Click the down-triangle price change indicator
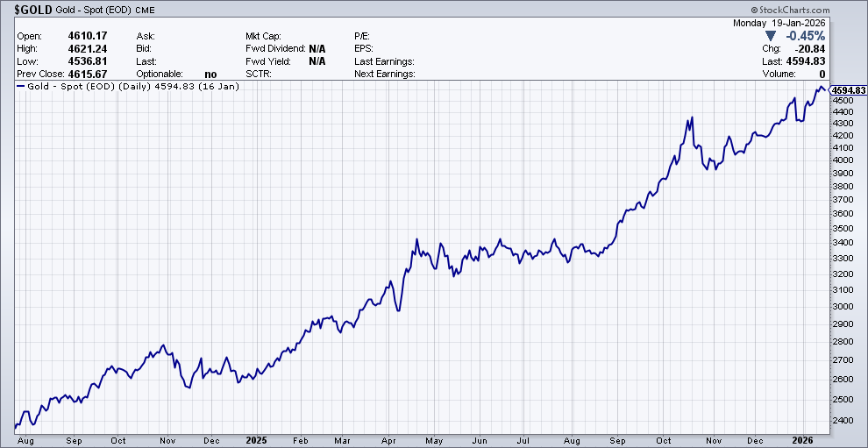Image resolution: width=868 pixels, height=448 pixels. (770, 36)
